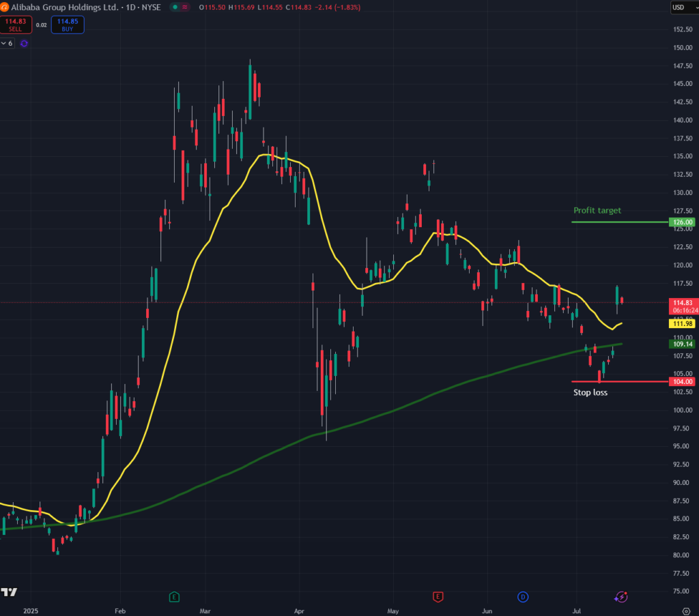The height and width of the screenshot is (616, 699).
Task: Click the Feb label on time axis
Action: [120, 611]
